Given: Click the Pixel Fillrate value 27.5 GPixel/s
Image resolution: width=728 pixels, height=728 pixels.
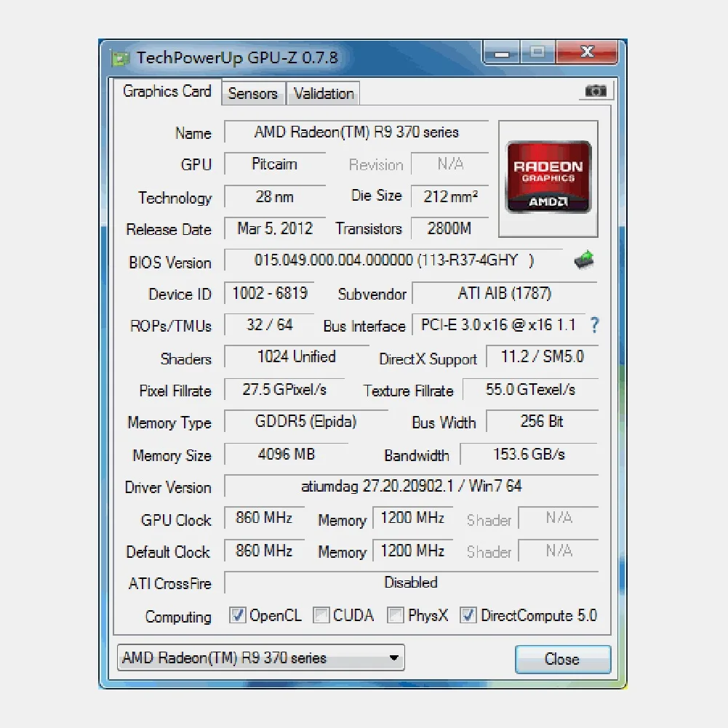Looking at the screenshot, I should [284, 389].
